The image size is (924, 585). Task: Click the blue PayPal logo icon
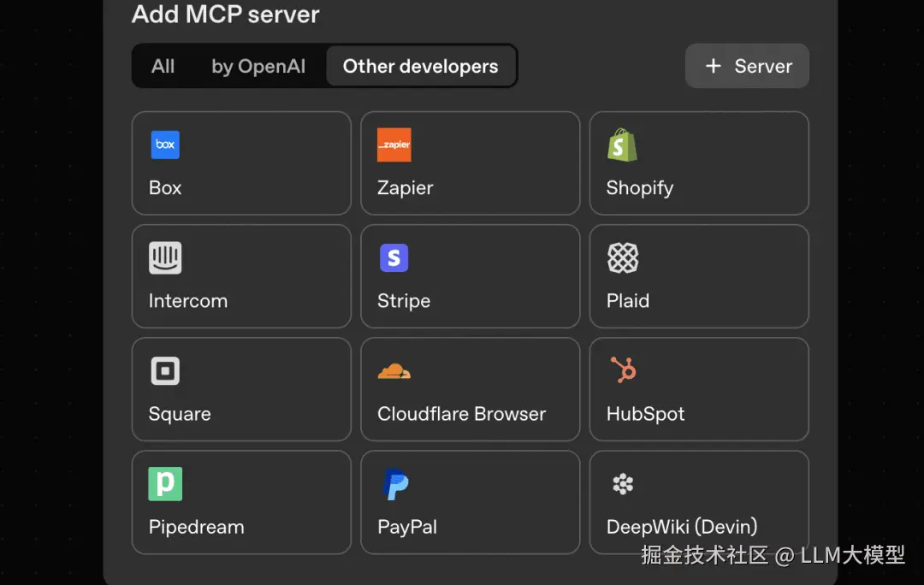tap(396, 484)
